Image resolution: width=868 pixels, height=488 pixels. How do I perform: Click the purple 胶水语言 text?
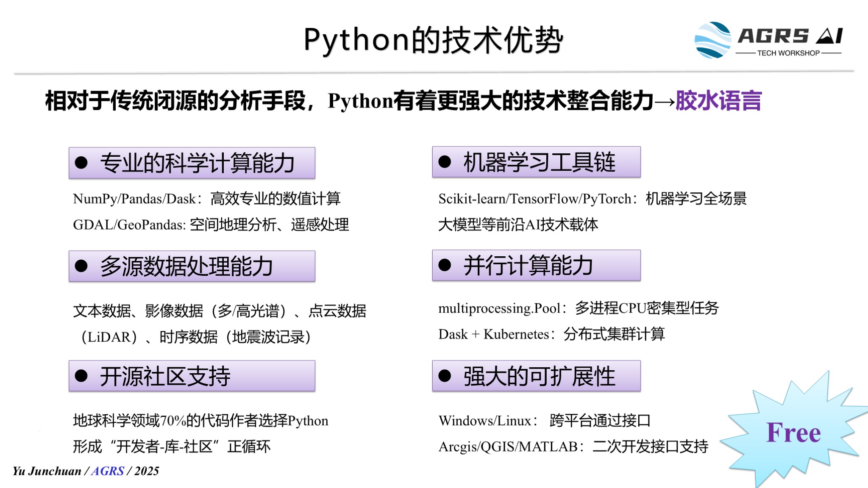[719, 101]
